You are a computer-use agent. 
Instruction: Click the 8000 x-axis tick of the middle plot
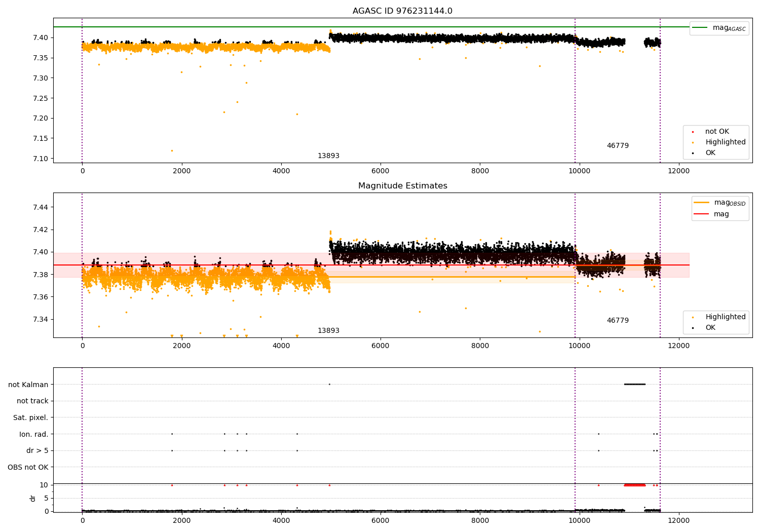(x=480, y=346)
